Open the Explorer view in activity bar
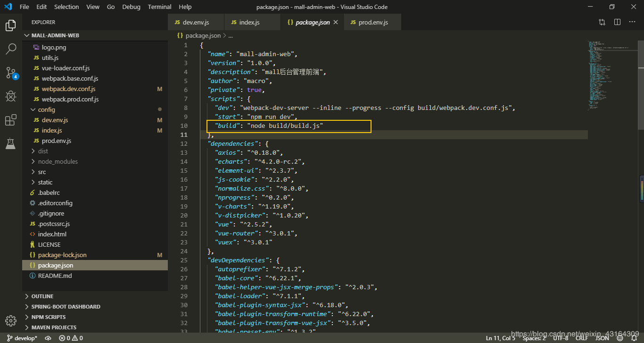 pos(10,25)
